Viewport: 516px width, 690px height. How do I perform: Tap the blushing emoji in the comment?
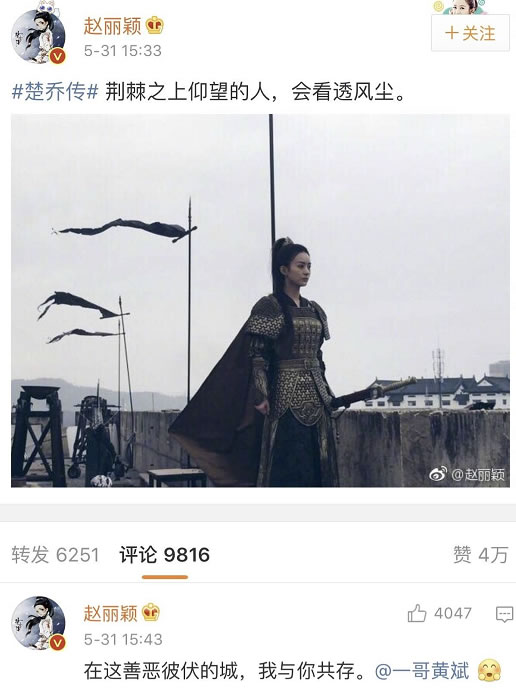[489, 671]
